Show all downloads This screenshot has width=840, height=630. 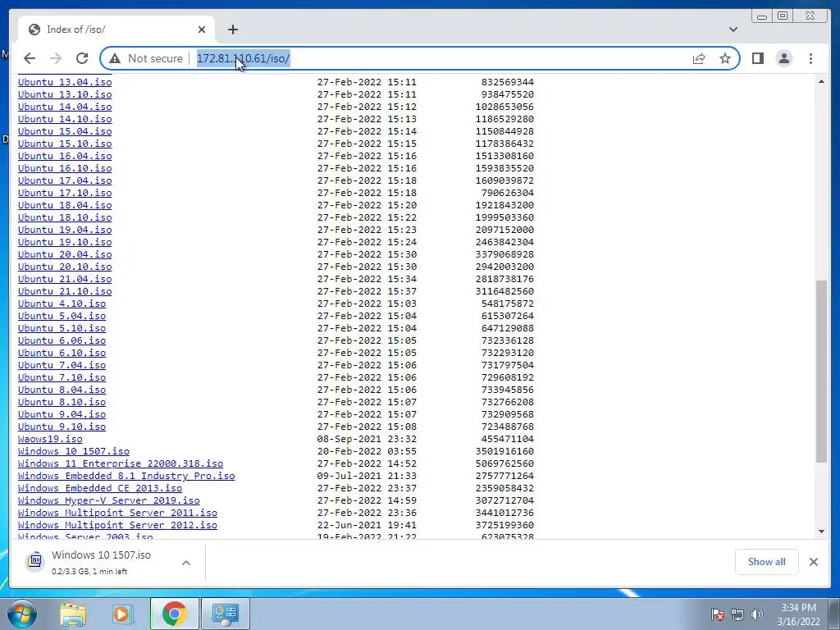767,561
